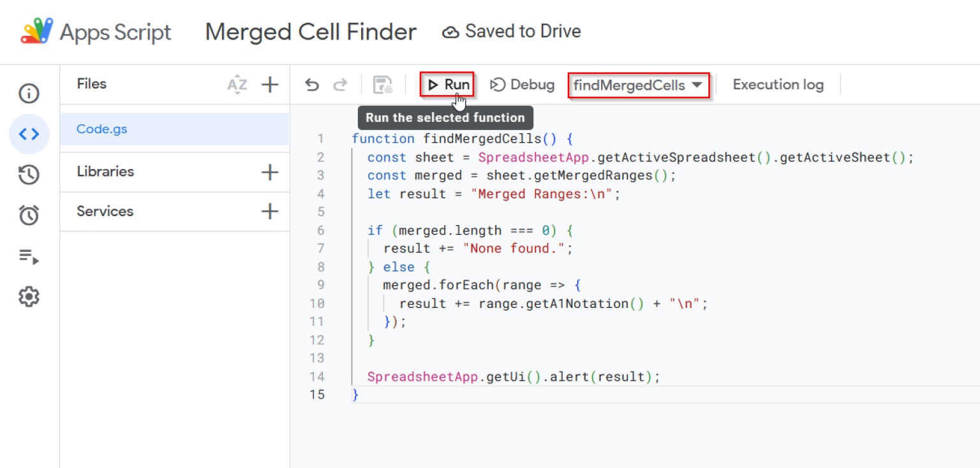980x468 pixels.
Task: Open the project Version history
Action: [28, 174]
